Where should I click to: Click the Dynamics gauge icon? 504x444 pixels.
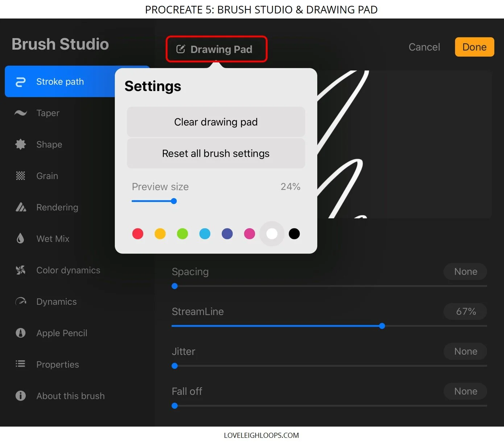click(x=21, y=301)
